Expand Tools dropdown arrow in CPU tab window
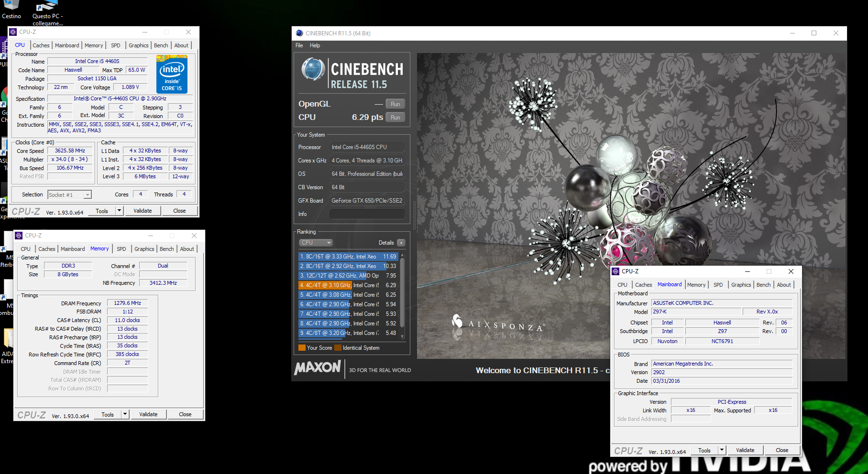Screen dimensions: 868x474 pyautogui.click(x=120, y=211)
